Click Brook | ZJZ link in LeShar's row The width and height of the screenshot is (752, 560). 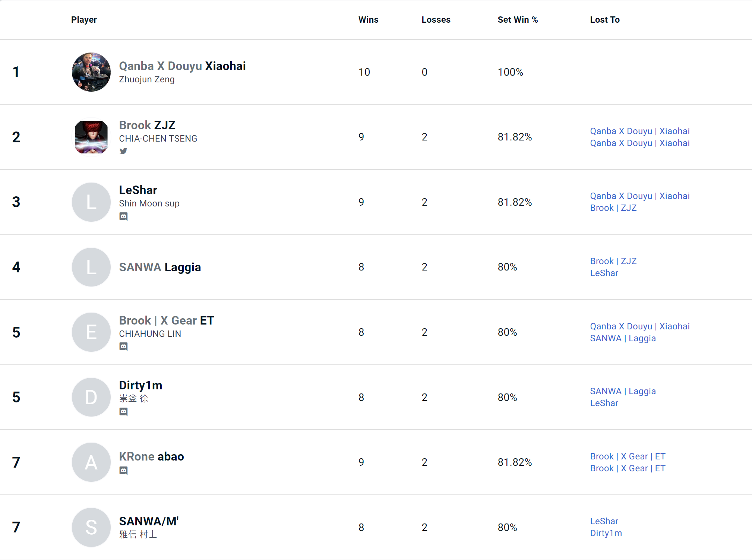pos(613,208)
